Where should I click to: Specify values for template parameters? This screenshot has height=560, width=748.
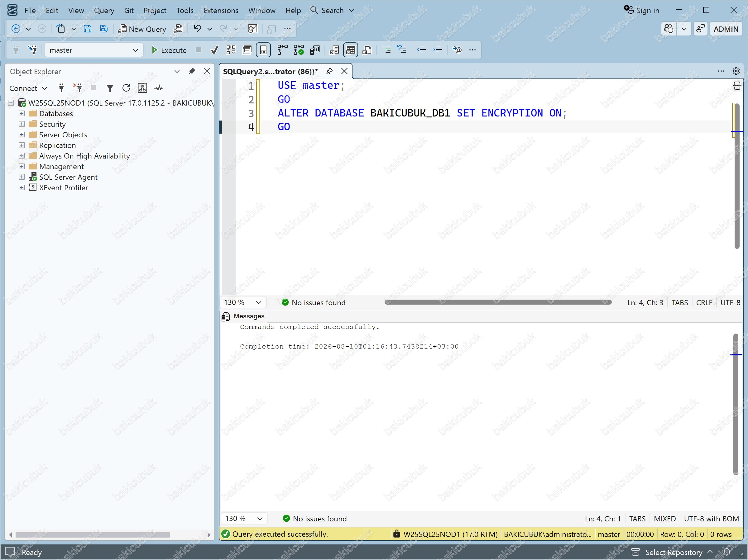point(457,50)
